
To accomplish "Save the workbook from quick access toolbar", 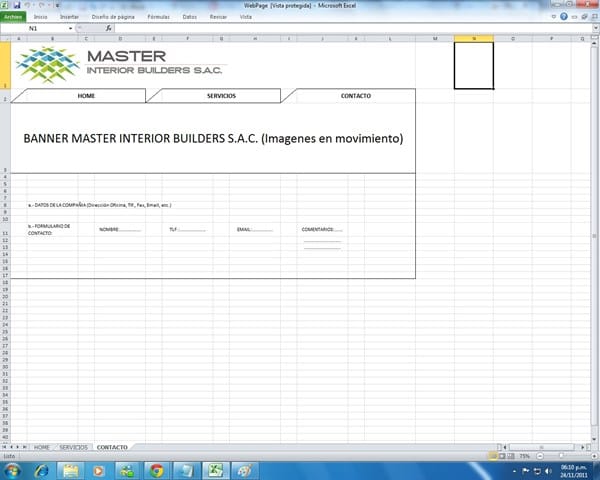I will click(x=17, y=5).
